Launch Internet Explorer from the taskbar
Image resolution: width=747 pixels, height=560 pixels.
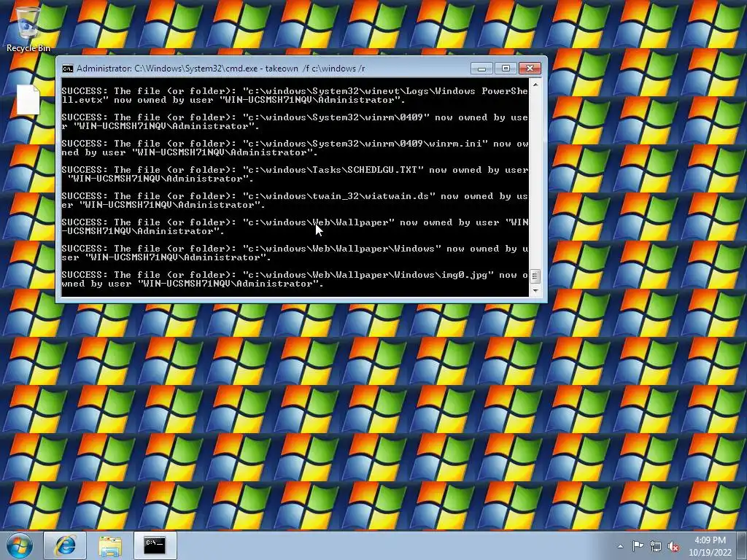point(65,545)
